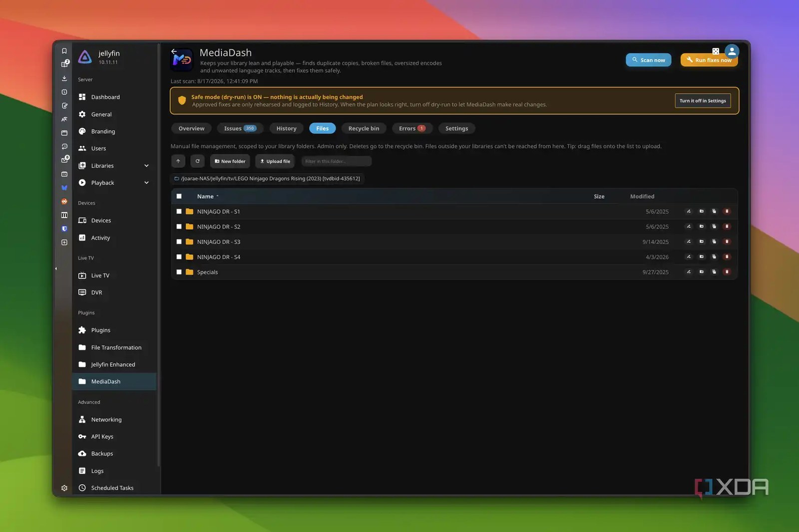Move the NINJAGO DR - S1 folder

[x=702, y=212]
